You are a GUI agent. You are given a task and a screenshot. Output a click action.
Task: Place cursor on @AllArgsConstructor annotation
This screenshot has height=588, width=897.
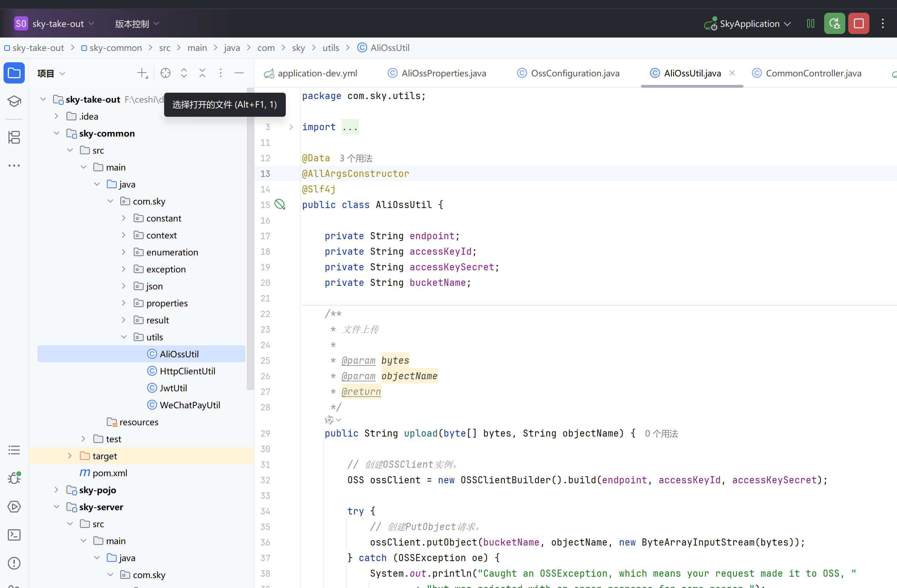tap(355, 174)
